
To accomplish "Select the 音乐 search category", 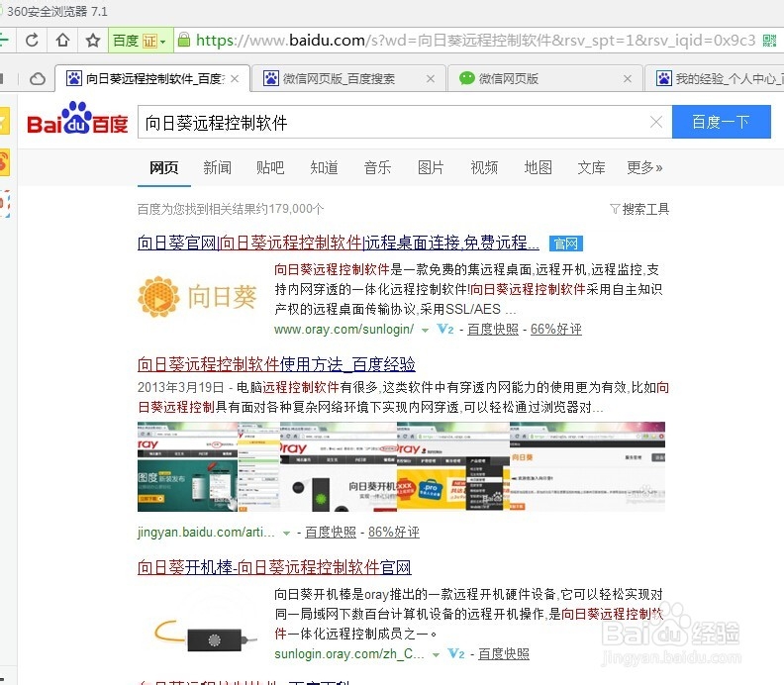I will pos(377,167).
